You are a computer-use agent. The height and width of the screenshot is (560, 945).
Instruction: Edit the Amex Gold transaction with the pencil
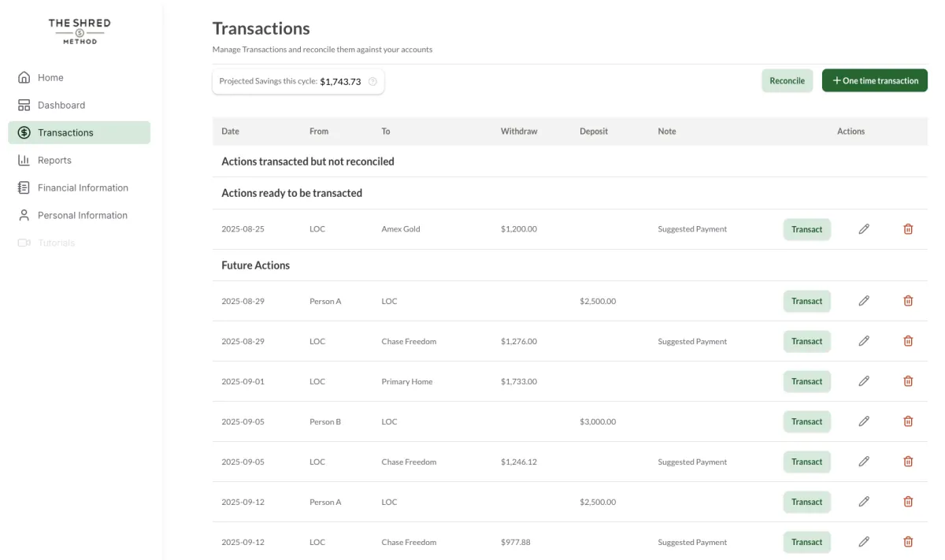click(x=864, y=229)
